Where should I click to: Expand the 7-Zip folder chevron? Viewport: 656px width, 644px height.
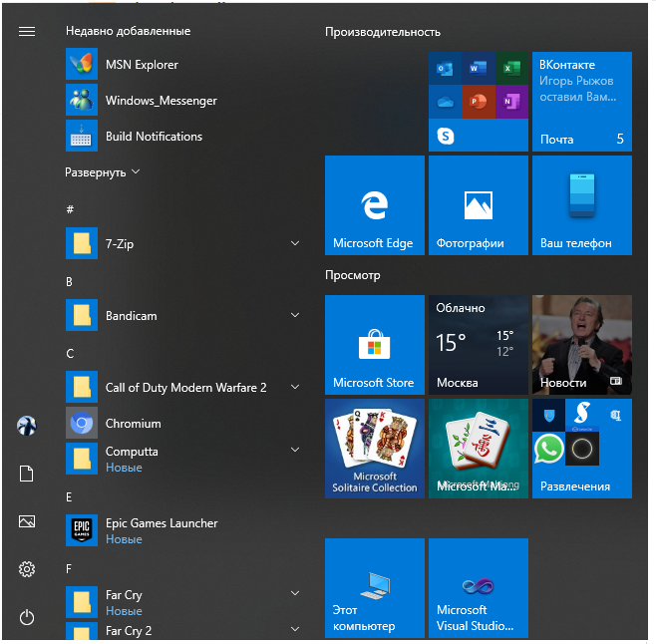(x=295, y=243)
